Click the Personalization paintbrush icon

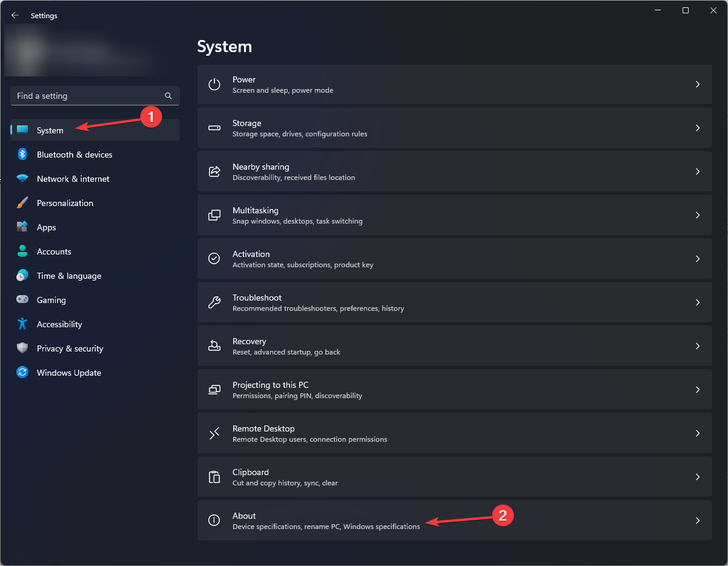tap(22, 203)
